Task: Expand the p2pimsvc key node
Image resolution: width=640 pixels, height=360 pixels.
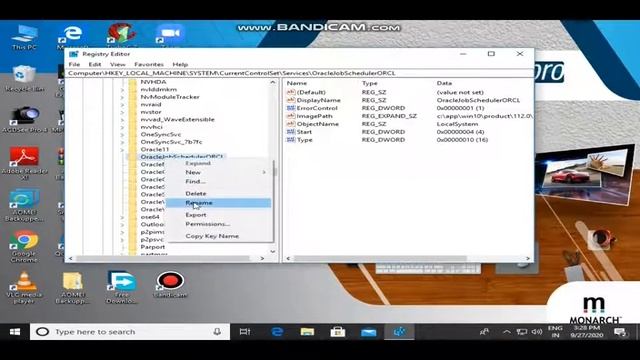Action: [x=122, y=232]
